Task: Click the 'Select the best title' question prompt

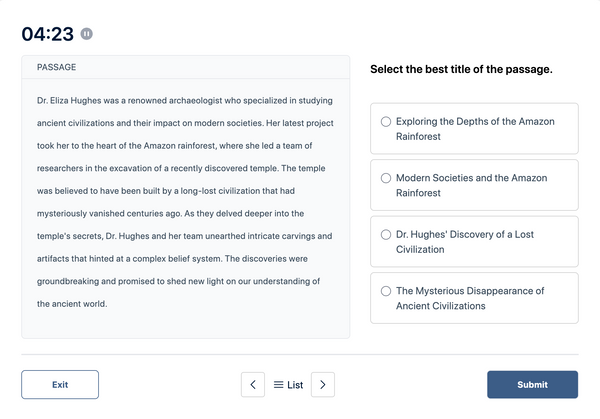Action: pos(461,69)
